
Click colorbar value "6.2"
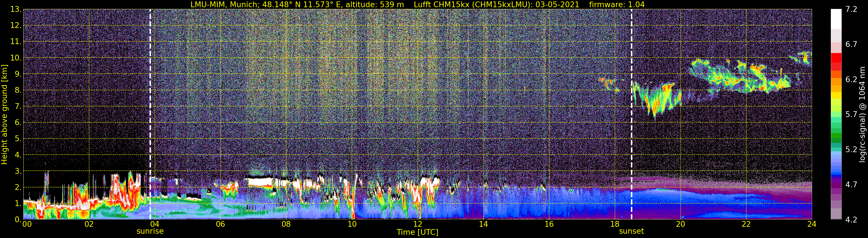click(851, 80)
